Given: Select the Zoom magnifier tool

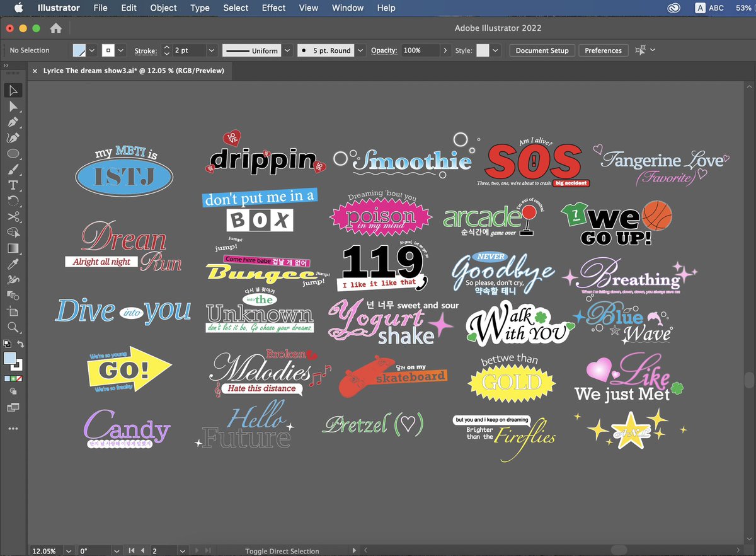Looking at the screenshot, I should tap(13, 327).
